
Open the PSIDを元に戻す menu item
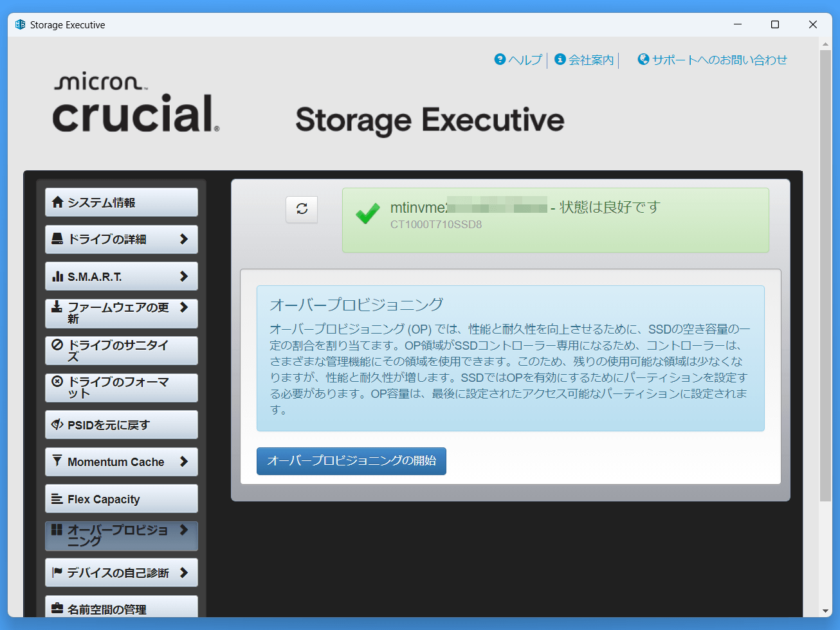click(x=122, y=425)
